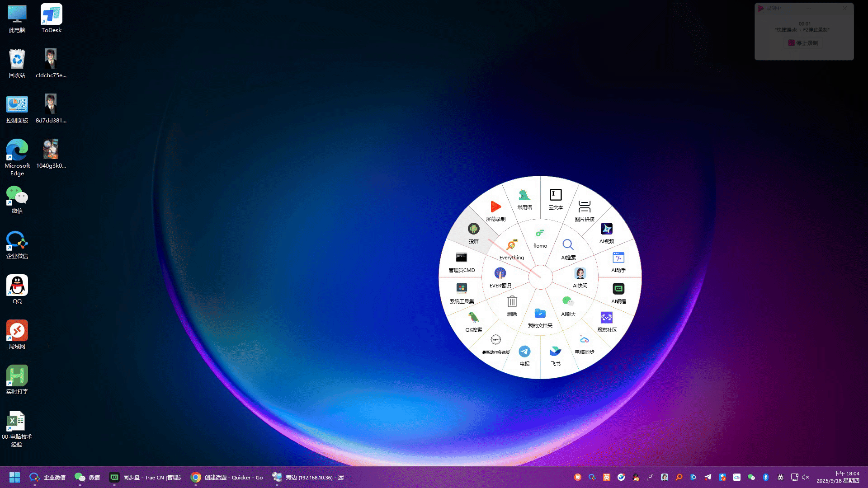Open Everything in the inner ring

[511, 249]
